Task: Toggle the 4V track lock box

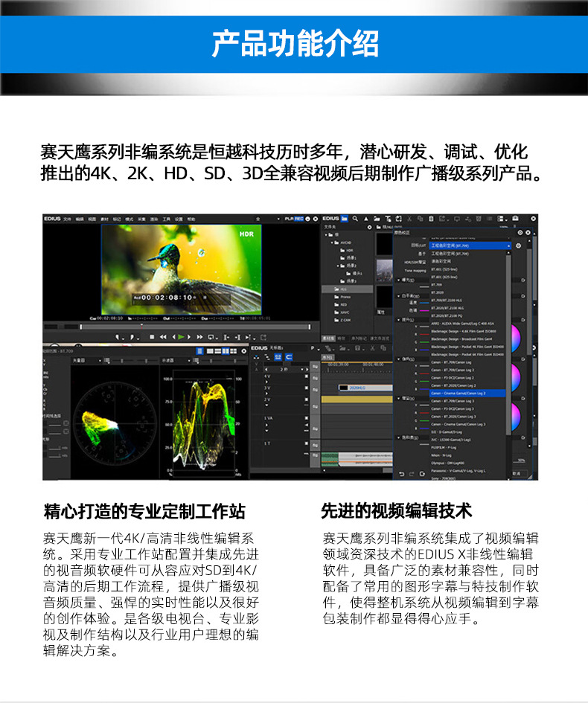Action: coord(307,376)
